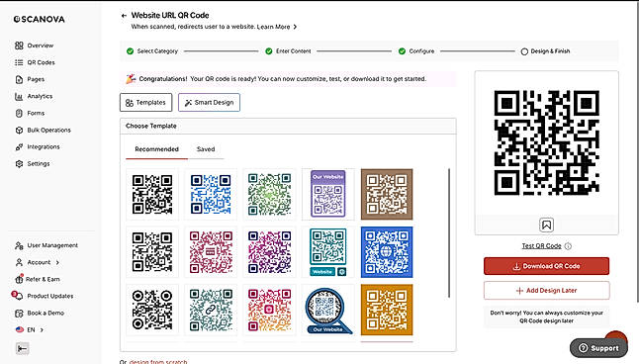The height and width of the screenshot is (364, 639).
Task: Open the Book a Demo icon
Action: (19, 313)
